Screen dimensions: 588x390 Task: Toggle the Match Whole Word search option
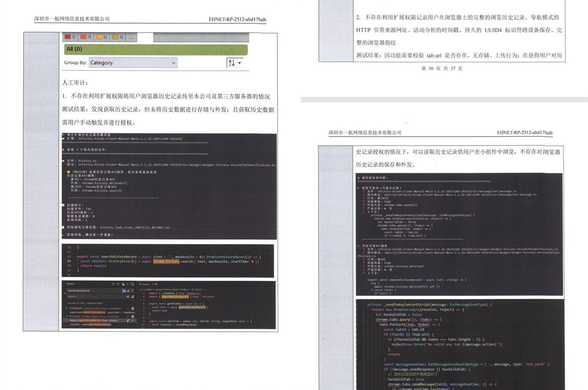128,291
